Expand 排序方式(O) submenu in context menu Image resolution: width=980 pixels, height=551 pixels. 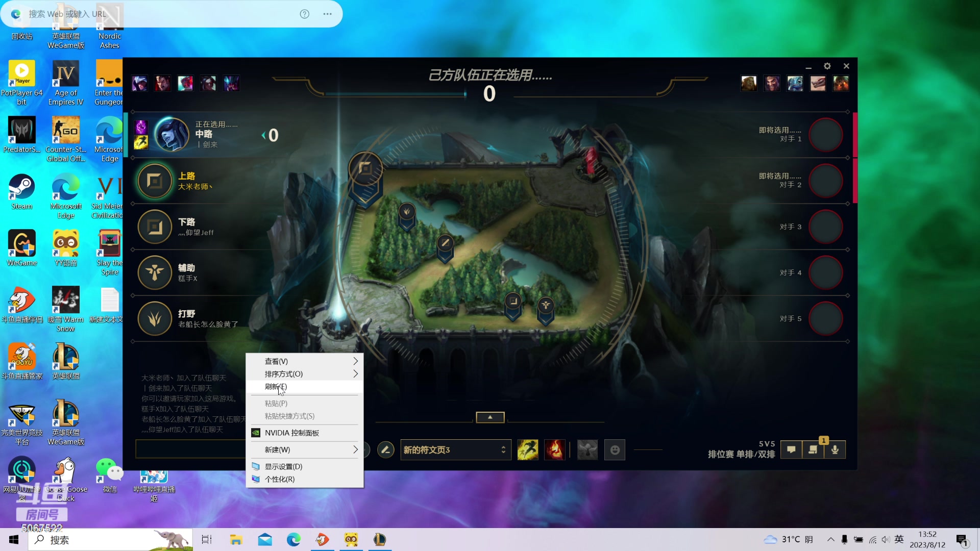click(305, 374)
